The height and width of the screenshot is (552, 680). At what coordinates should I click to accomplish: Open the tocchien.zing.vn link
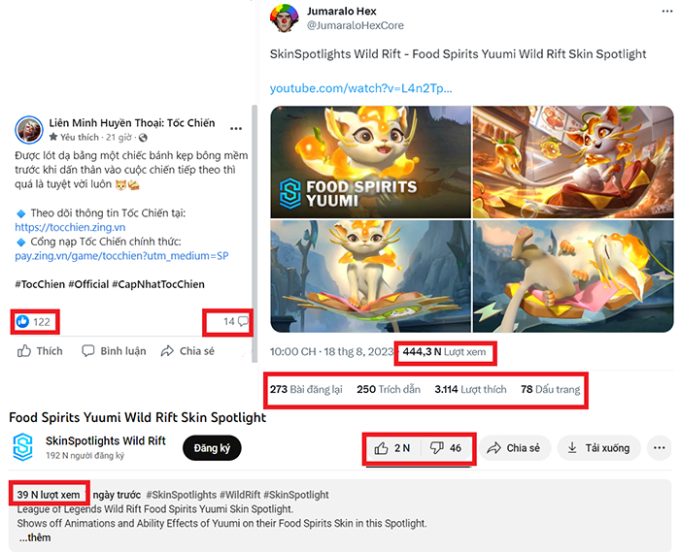[70, 227]
